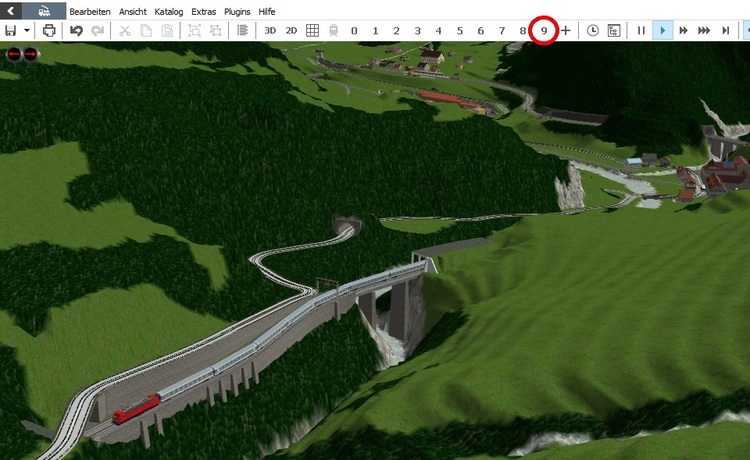Open the Bearbeiten menu

coord(90,11)
